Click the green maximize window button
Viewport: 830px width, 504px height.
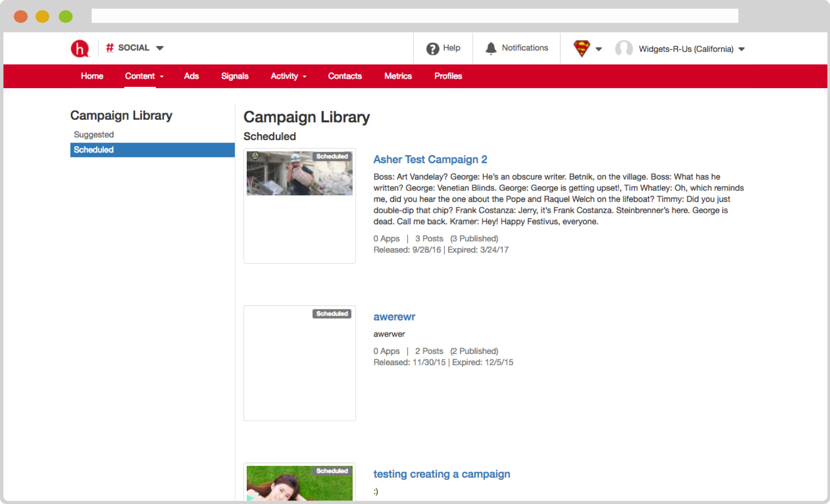coord(66,16)
